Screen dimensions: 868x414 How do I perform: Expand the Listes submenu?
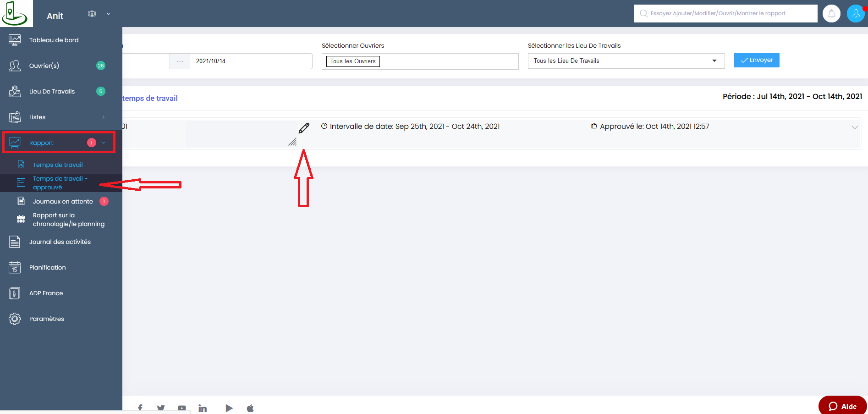103,117
